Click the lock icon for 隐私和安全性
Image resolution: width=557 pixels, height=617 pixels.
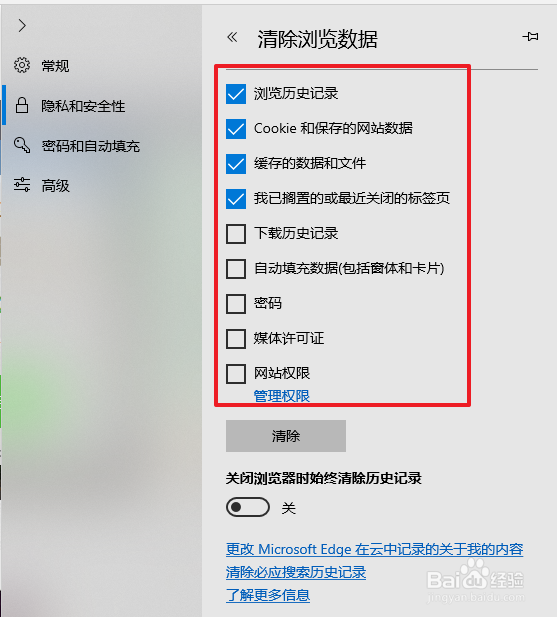click(x=22, y=105)
